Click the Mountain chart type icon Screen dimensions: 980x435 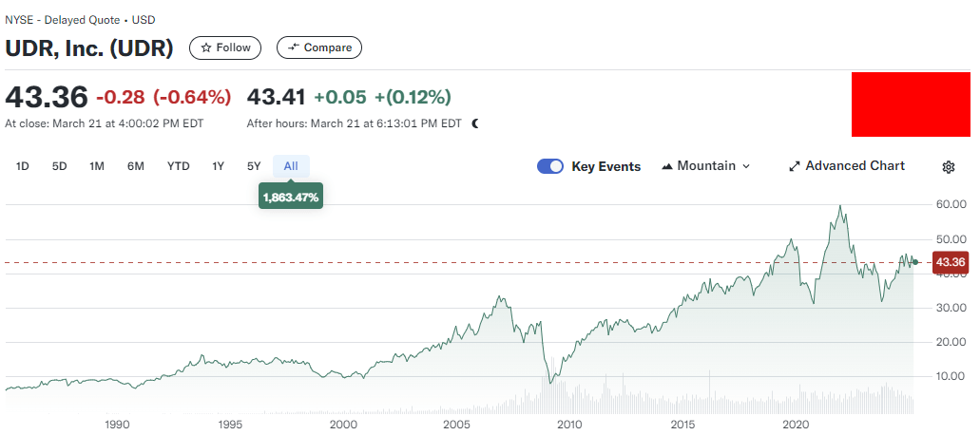[x=667, y=166]
